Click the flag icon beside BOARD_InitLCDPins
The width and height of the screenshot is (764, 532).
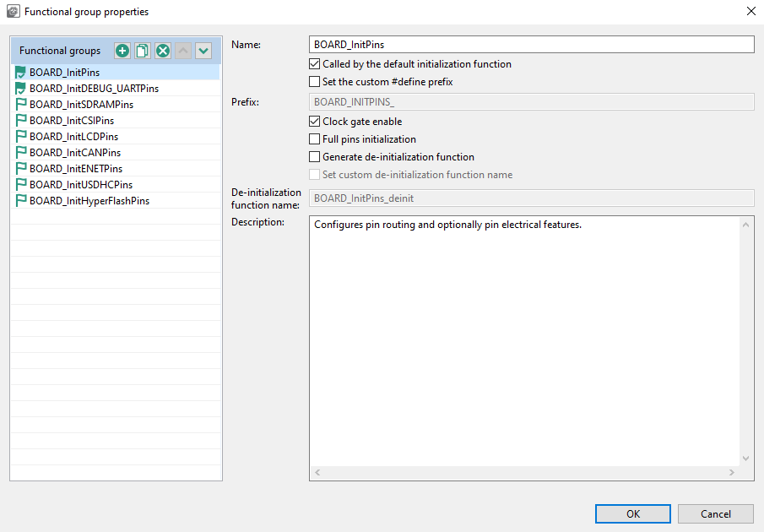(x=20, y=137)
